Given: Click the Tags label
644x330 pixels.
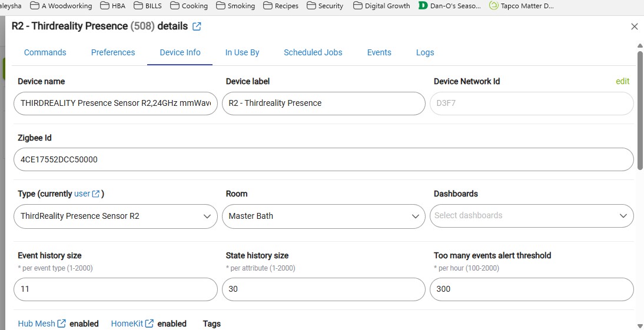Looking at the screenshot, I should 211,324.
